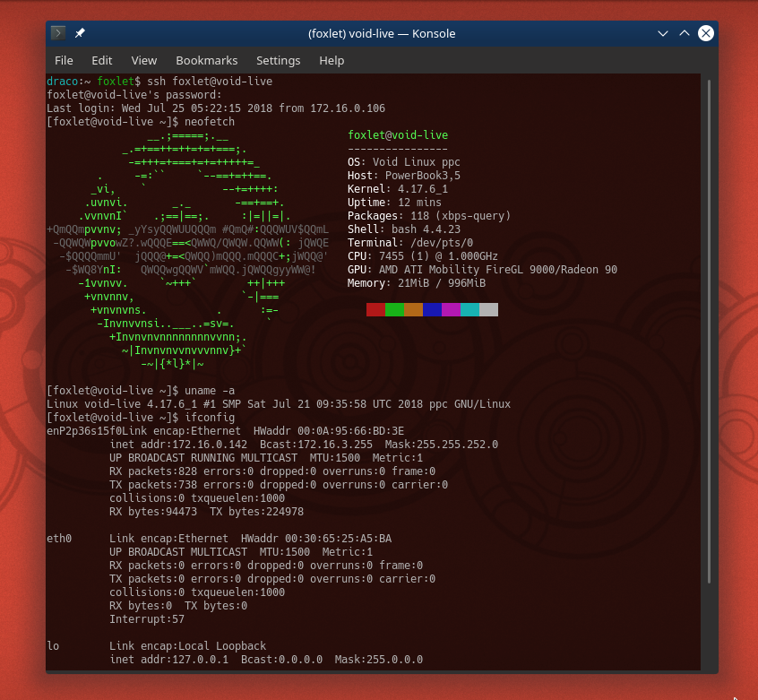Click the 'Memory: 21MiB / 996MiB' line
This screenshot has width=758, height=700.
click(x=417, y=283)
